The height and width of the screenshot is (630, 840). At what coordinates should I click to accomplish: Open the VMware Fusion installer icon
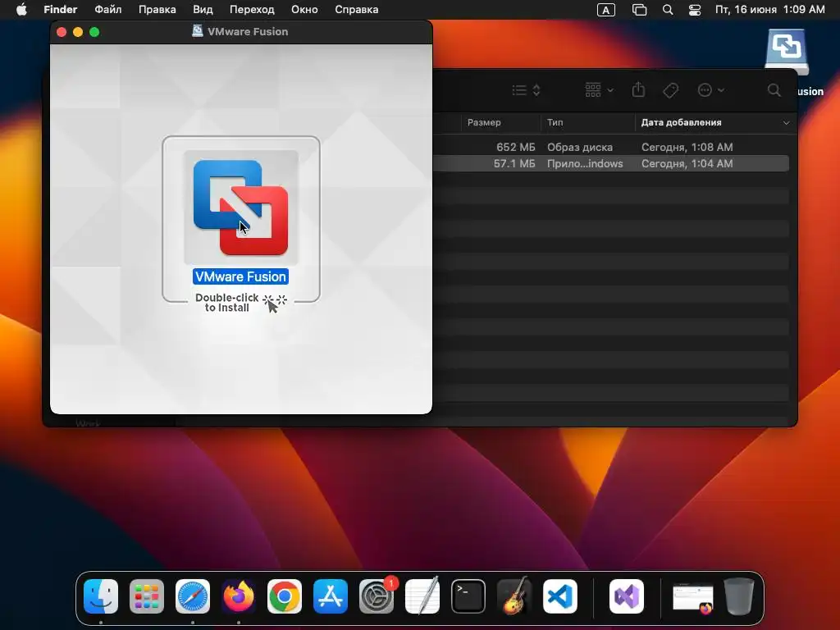tap(240, 208)
